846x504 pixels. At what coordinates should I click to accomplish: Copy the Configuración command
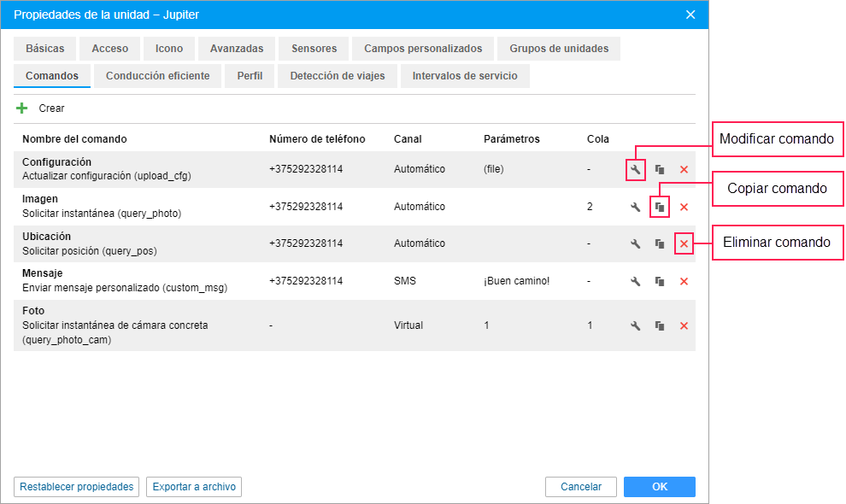pos(660,169)
